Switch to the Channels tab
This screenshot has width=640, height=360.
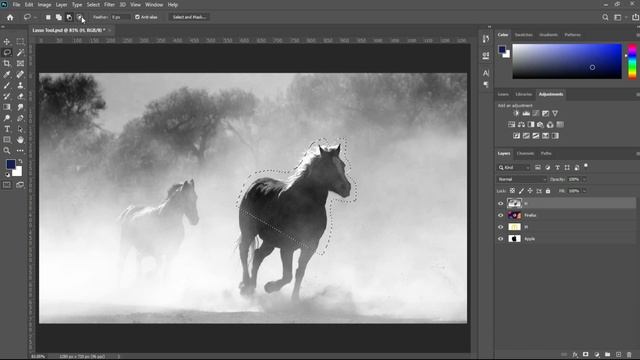(x=525, y=153)
